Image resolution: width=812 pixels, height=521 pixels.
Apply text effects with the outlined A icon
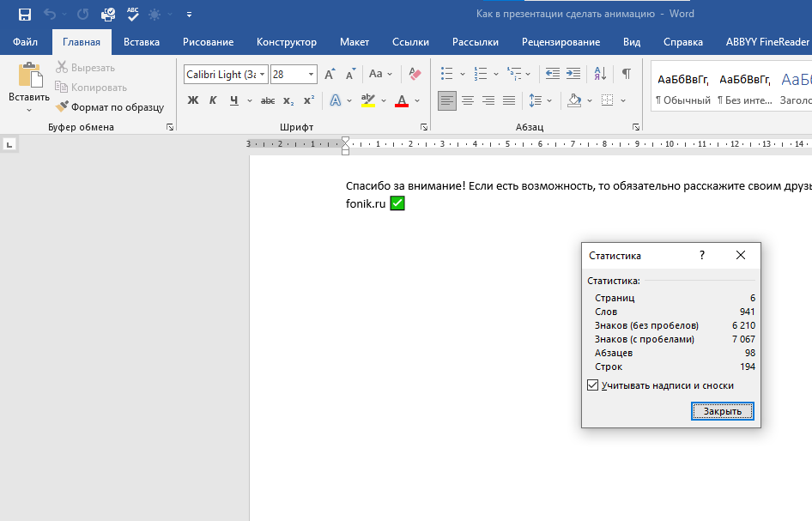[x=336, y=100]
